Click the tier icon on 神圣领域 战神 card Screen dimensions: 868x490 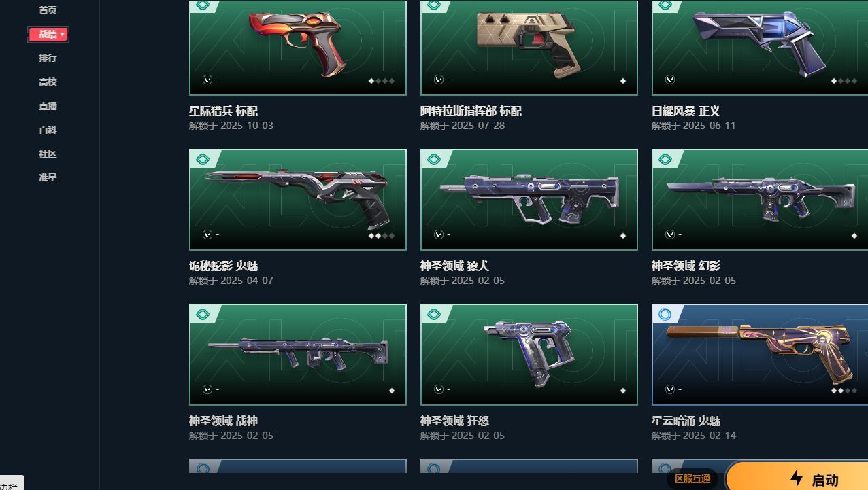[x=202, y=314]
